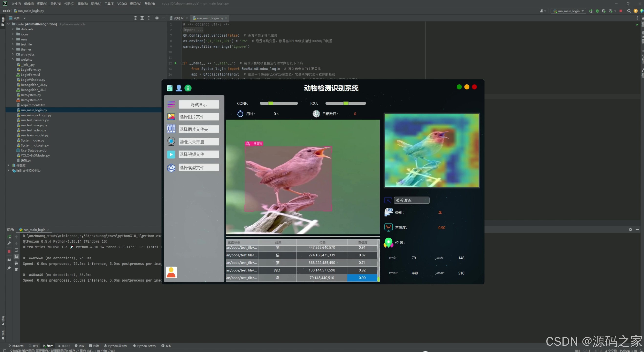Select the play icon beside 选择视频文件
The width and height of the screenshot is (644, 352).
171,154
